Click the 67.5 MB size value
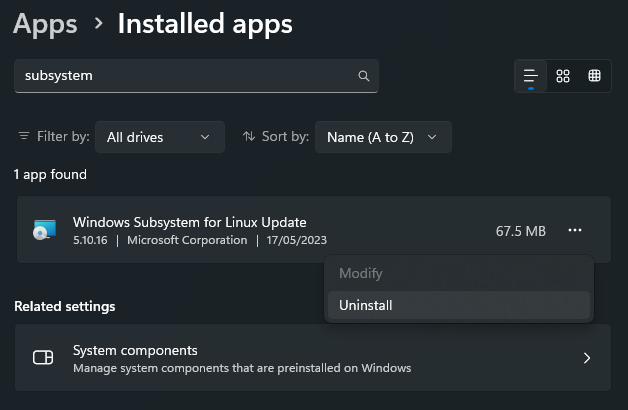The width and height of the screenshot is (628, 410). click(521, 231)
